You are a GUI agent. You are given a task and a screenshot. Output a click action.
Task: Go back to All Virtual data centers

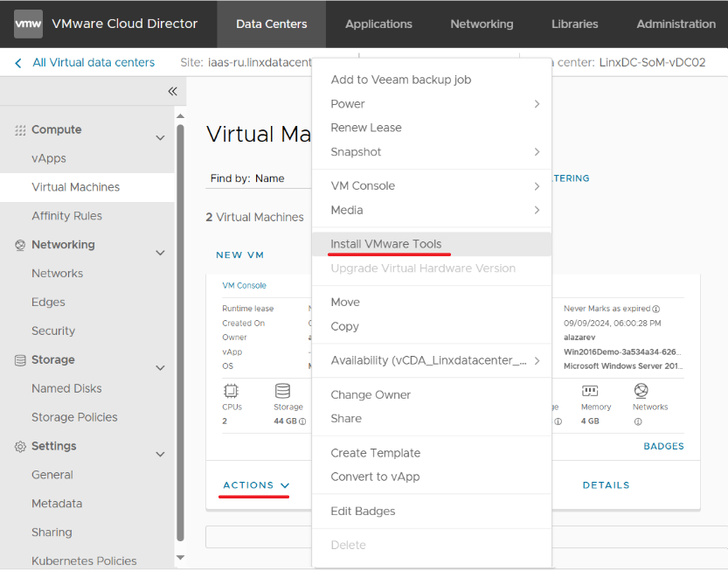click(x=94, y=63)
